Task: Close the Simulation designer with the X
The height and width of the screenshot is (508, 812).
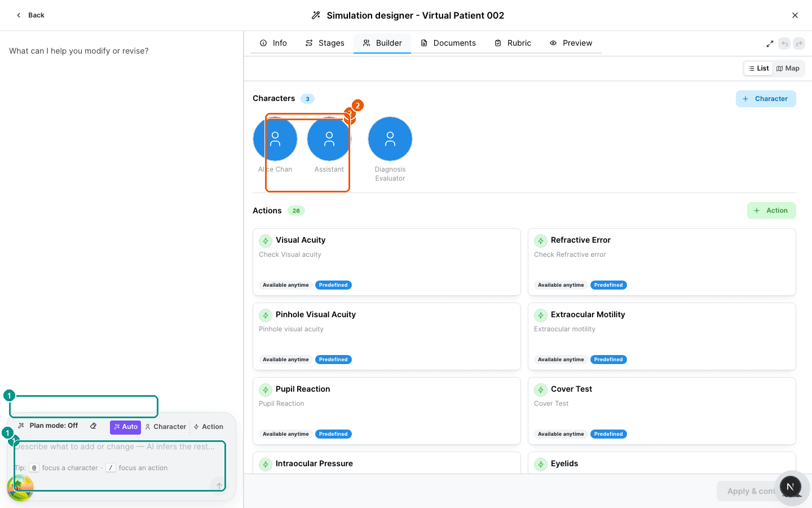Action: pyautogui.click(x=795, y=15)
